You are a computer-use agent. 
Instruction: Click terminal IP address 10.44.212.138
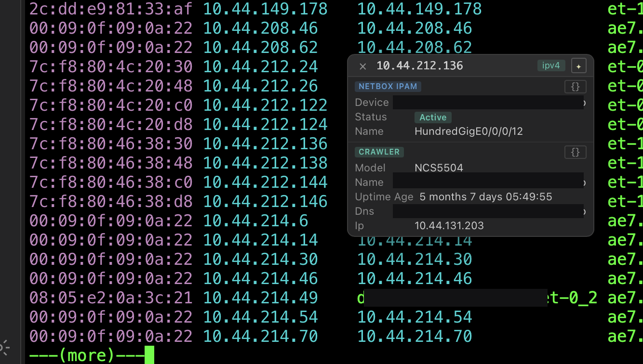265,163
